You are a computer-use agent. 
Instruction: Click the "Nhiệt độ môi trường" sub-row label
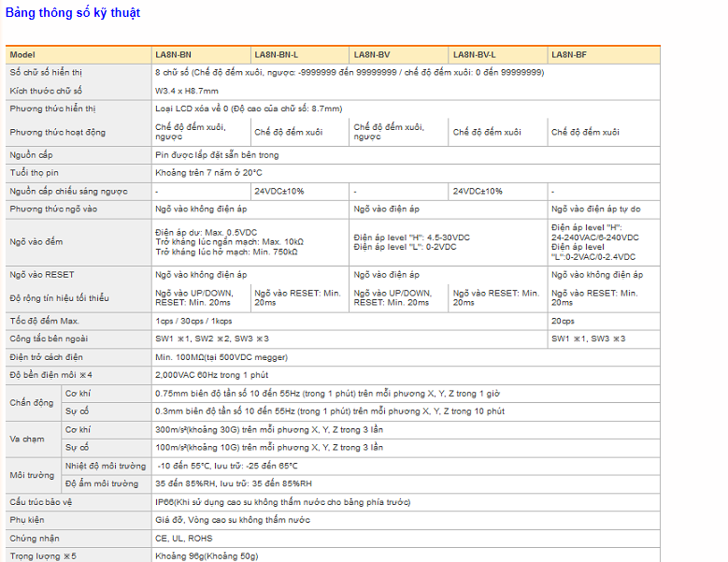105,466
